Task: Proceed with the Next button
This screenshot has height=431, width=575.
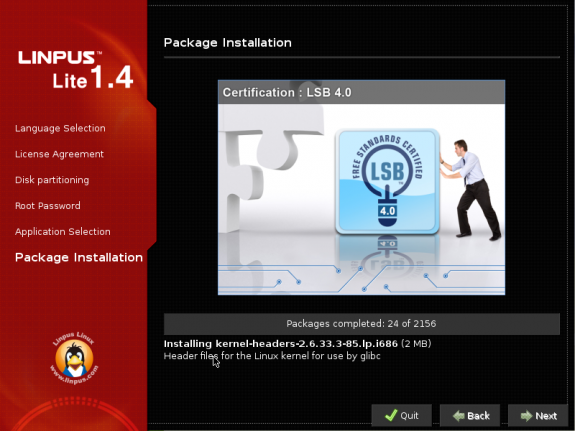Action: pos(538,416)
